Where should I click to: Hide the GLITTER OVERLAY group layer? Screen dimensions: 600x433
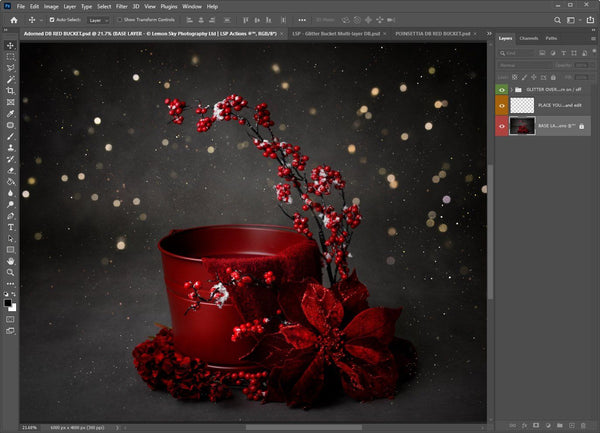502,89
